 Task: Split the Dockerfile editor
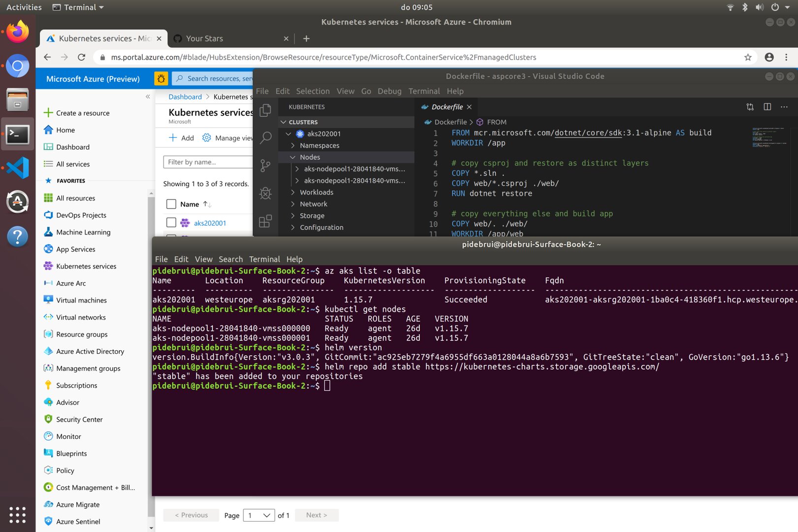pyautogui.click(x=767, y=106)
